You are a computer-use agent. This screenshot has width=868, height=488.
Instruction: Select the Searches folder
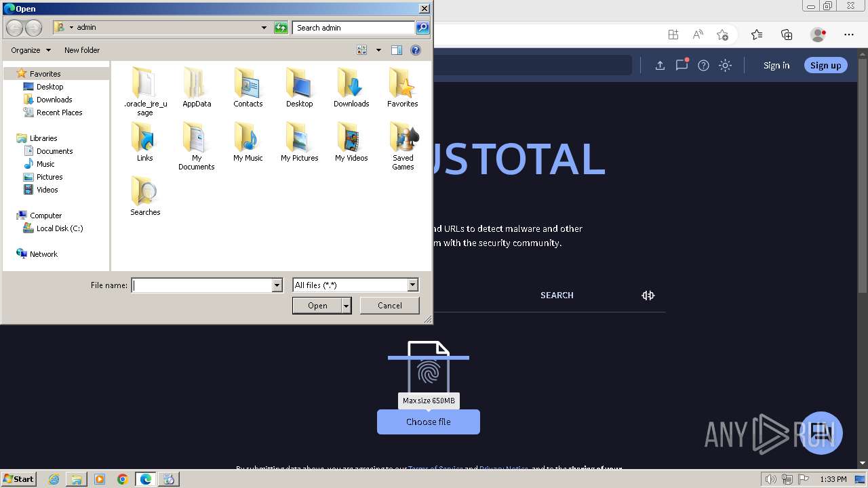coord(145,195)
